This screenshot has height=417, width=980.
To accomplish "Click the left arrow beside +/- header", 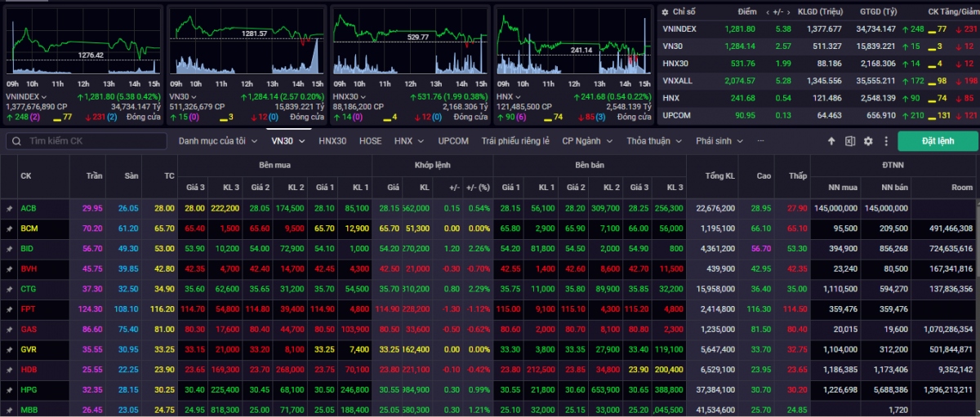I will (x=768, y=12).
